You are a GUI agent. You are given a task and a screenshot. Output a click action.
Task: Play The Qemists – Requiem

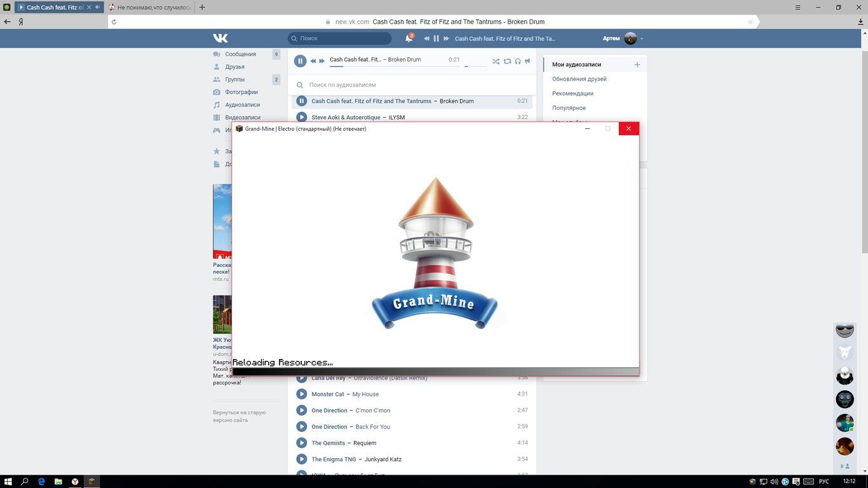point(302,443)
